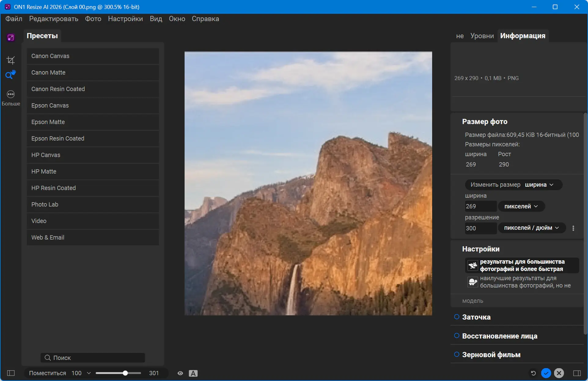Select the Zoom and Pan tool

pos(10,75)
